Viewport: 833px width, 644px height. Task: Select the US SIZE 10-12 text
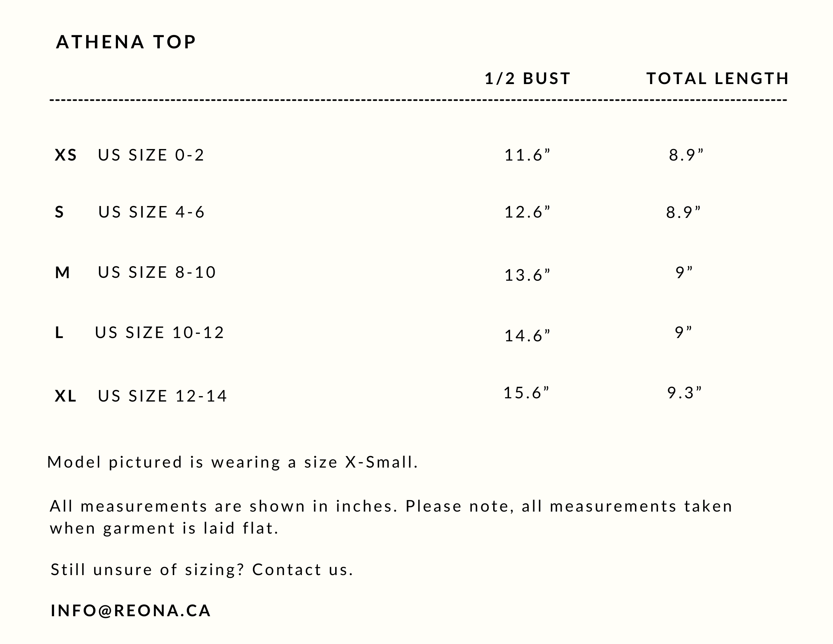coord(159,333)
